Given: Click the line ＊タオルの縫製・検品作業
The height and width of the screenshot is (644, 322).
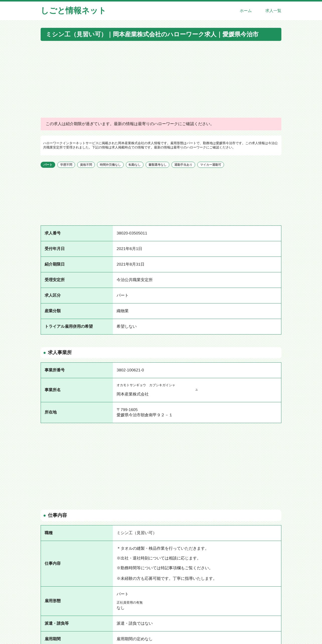Looking at the screenshot, I should tap(163, 548).
